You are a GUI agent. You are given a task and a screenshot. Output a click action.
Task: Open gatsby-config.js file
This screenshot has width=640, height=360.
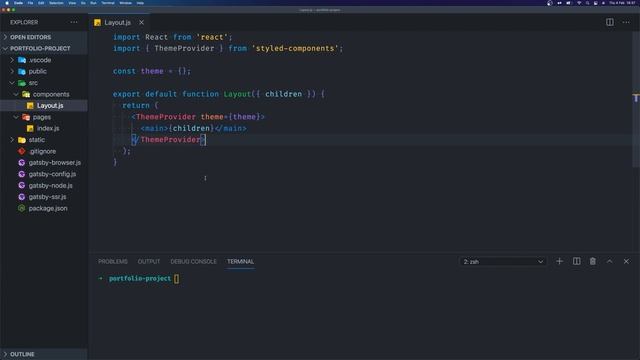[52, 174]
